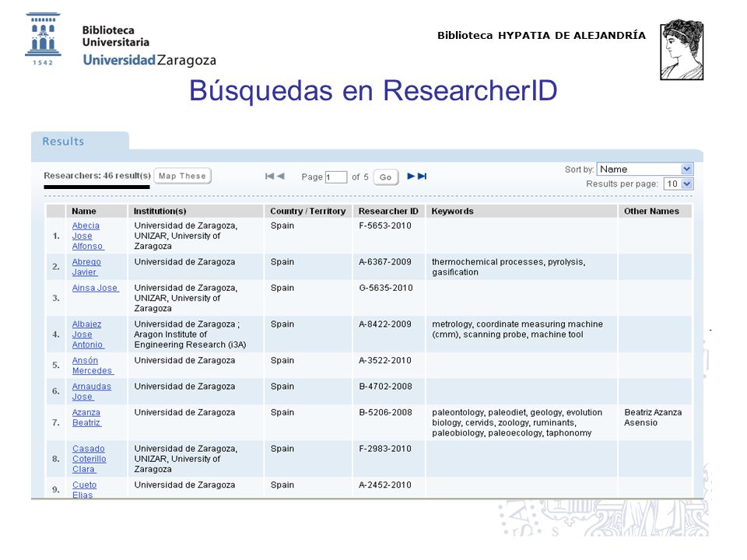747x560 pixels.
Task: Click the Country / Territory column header
Action: pos(308,211)
